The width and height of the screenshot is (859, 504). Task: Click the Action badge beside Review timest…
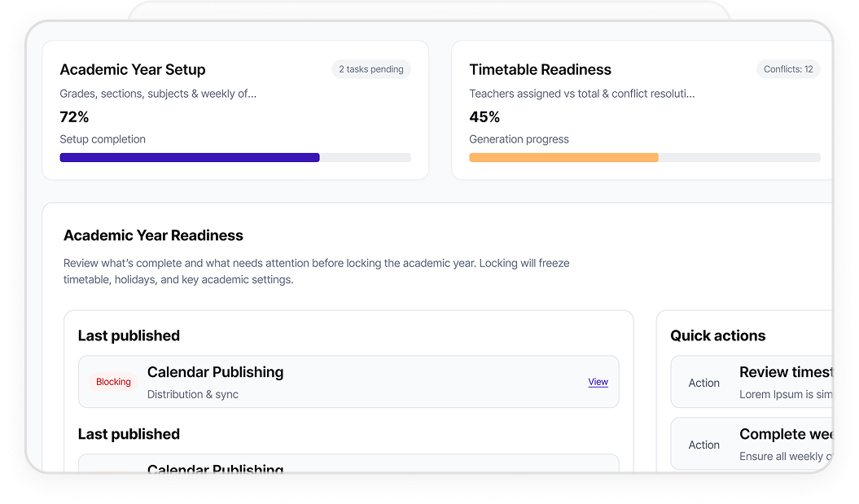click(703, 383)
